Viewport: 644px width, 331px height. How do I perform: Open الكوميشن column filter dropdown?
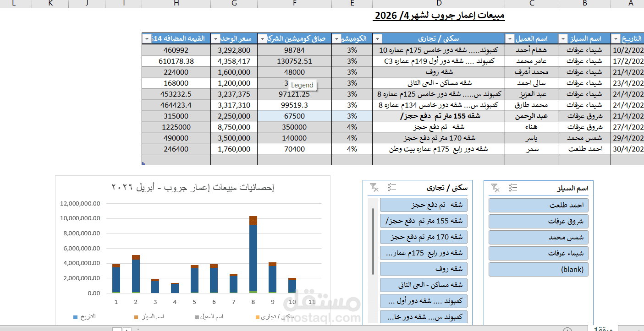coord(336,38)
